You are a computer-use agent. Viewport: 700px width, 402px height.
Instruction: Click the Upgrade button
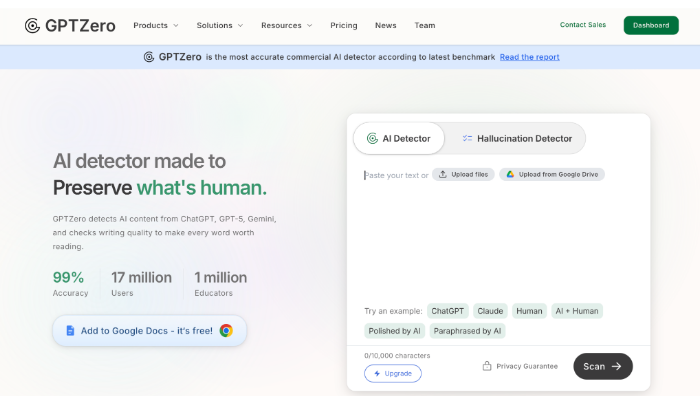(393, 373)
